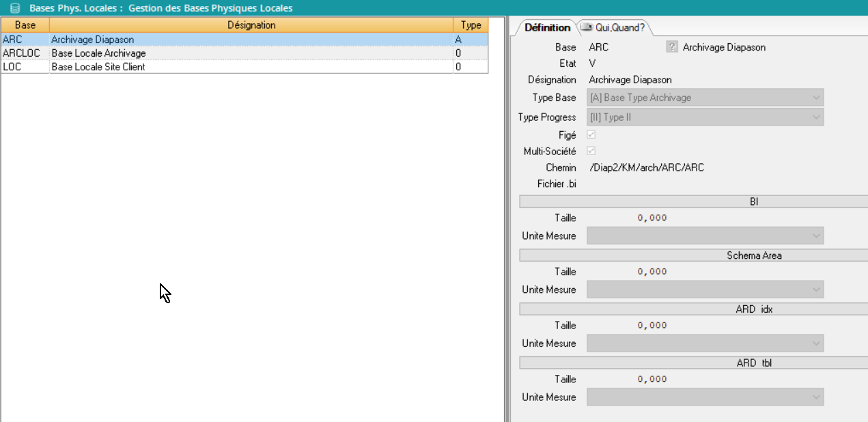The width and height of the screenshot is (868, 422).
Task: Open Unite Mesure dropdown under Schema Area
Action: click(x=705, y=290)
